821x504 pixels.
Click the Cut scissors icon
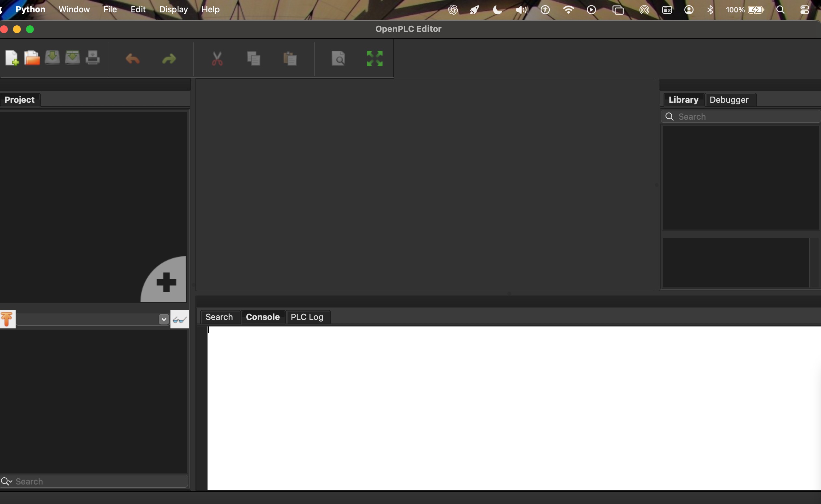click(217, 59)
